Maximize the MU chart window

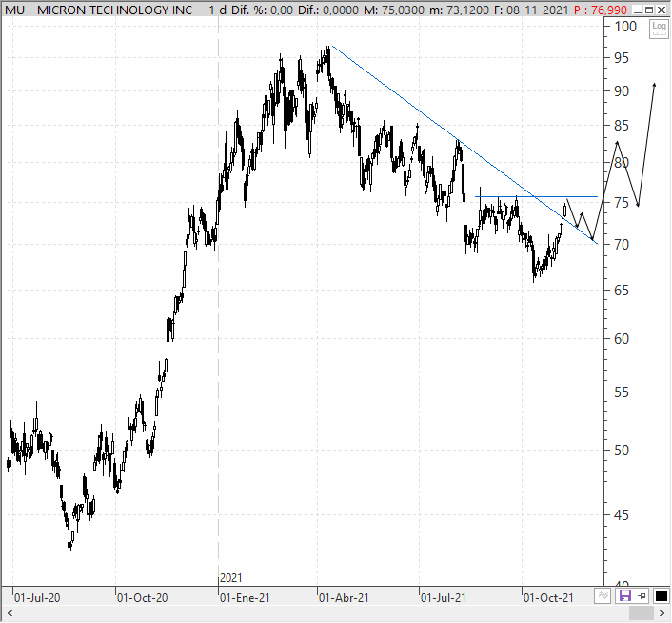(x=649, y=10)
